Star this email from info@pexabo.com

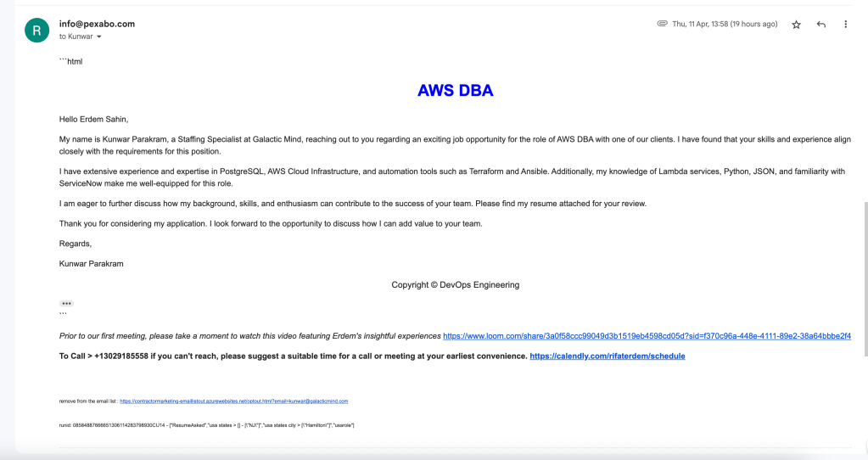(796, 25)
